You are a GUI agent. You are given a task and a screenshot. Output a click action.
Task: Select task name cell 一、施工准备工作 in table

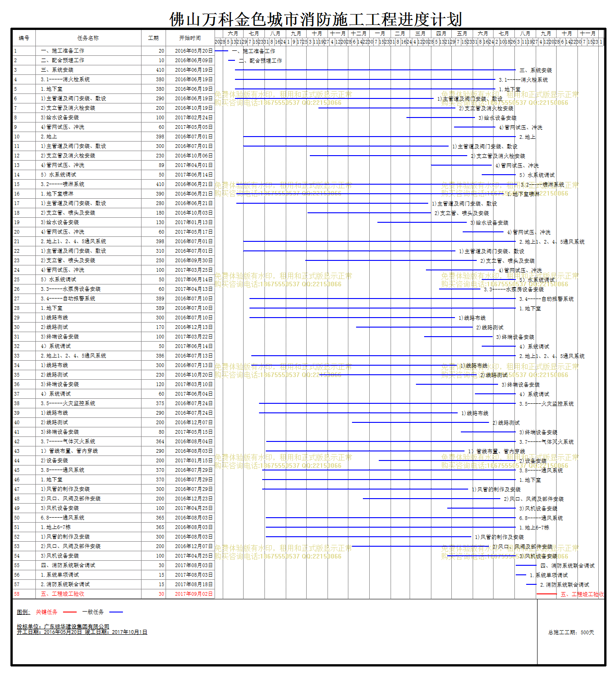[x=88, y=51]
